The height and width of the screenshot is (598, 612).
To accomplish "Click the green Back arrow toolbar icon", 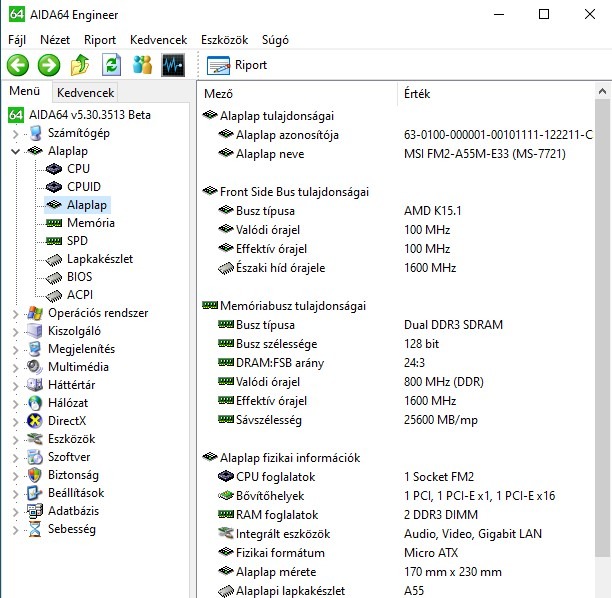I will pos(18,65).
